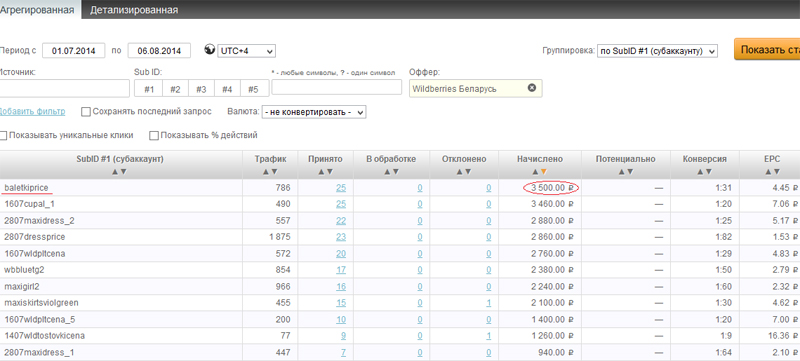Viewport: 800px width, 361px height.
Task: Open the UTC+4 timezone dropdown
Action: [246, 50]
